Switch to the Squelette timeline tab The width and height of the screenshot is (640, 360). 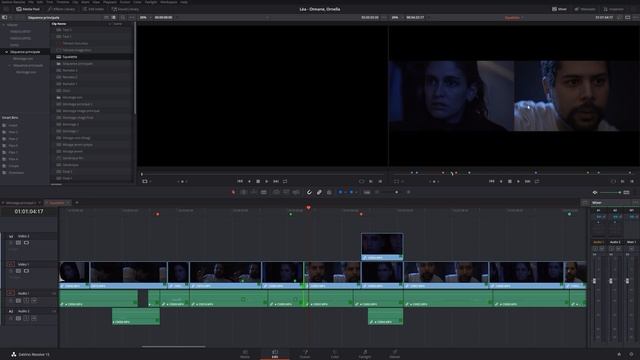57,203
